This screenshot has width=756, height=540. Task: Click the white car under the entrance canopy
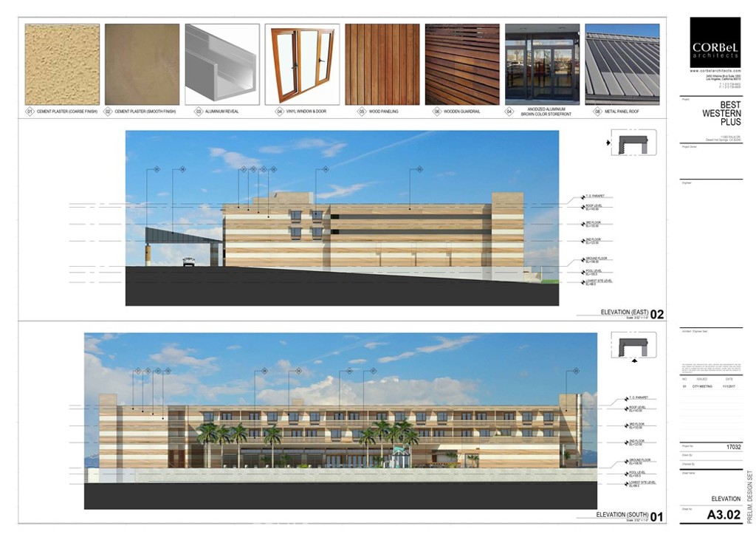[x=189, y=261]
